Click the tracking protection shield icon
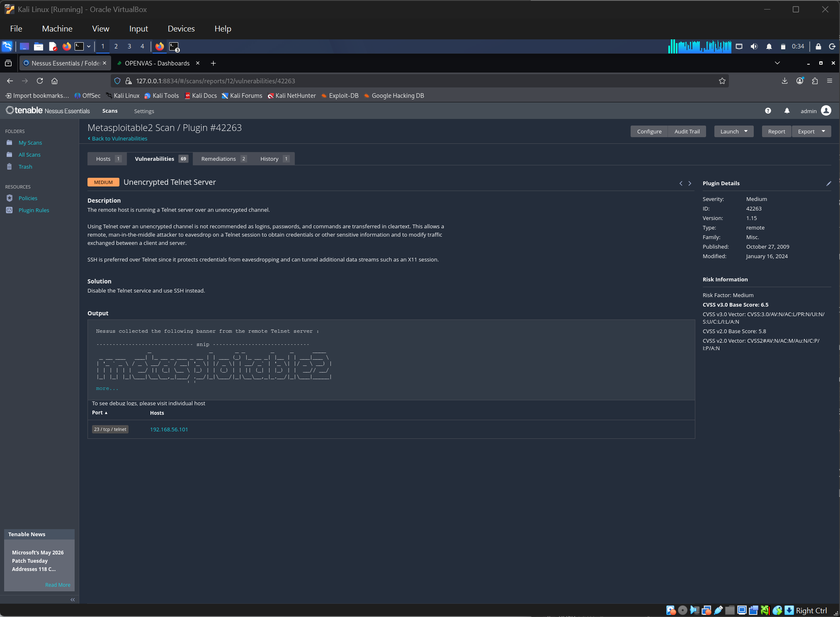Image resolution: width=840 pixels, height=617 pixels. pyautogui.click(x=117, y=81)
